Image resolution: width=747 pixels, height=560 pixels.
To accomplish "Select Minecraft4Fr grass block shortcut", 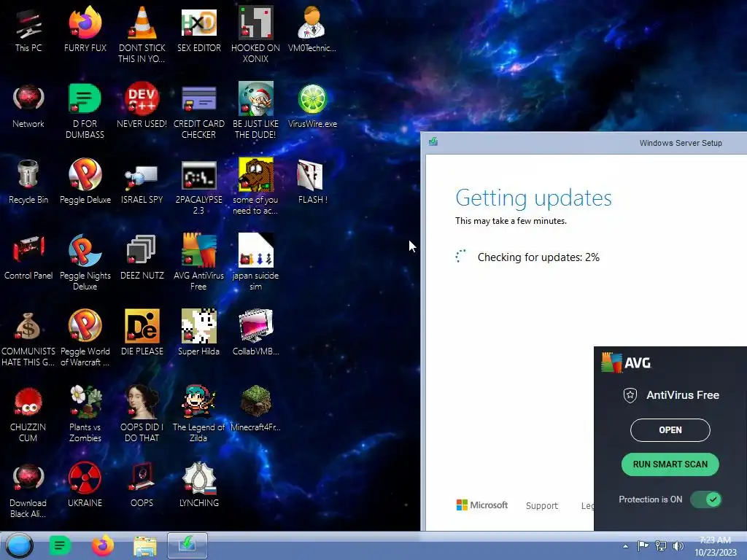I will pyautogui.click(x=256, y=408).
